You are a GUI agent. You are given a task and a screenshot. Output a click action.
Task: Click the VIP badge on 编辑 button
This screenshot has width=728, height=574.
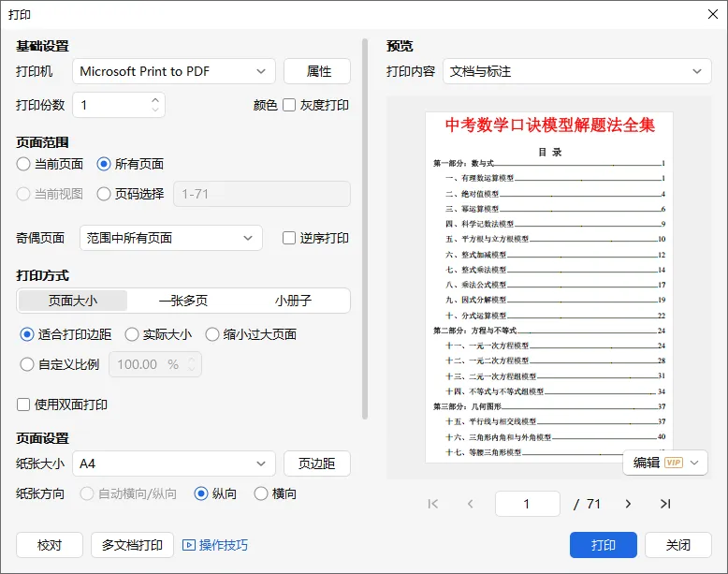674,463
